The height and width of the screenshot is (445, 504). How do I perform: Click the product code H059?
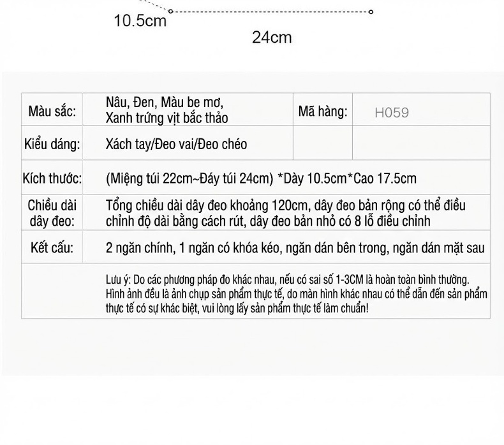click(x=392, y=112)
